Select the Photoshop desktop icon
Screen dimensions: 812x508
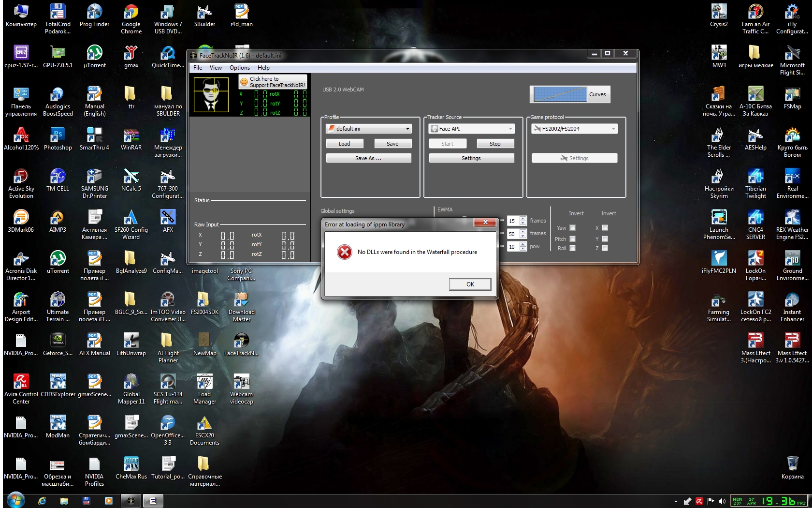coord(58,139)
